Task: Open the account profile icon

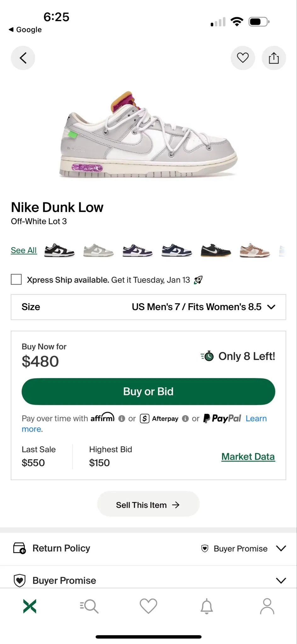Action: (x=267, y=606)
